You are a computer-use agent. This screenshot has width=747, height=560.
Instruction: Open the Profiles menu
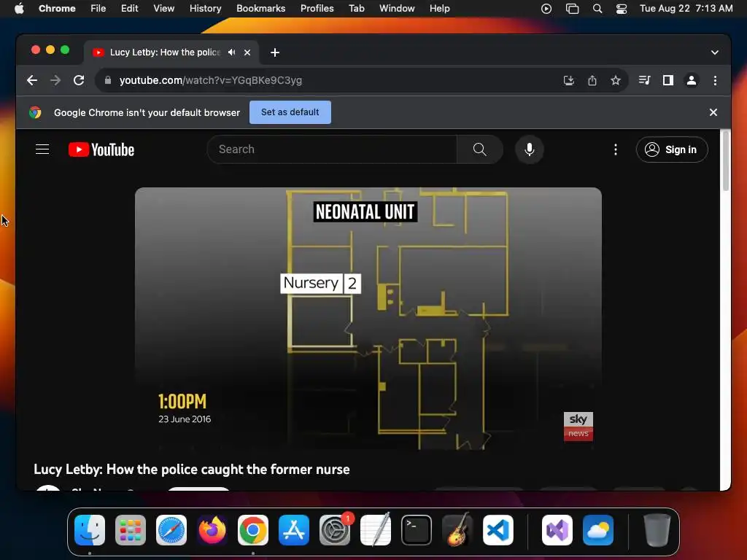point(317,9)
